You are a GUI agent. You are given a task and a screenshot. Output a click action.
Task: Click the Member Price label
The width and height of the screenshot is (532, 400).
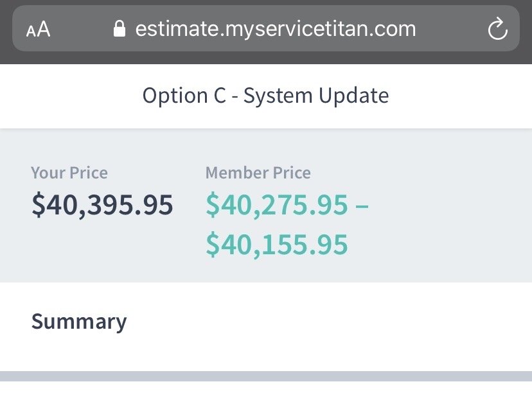pyautogui.click(x=258, y=173)
